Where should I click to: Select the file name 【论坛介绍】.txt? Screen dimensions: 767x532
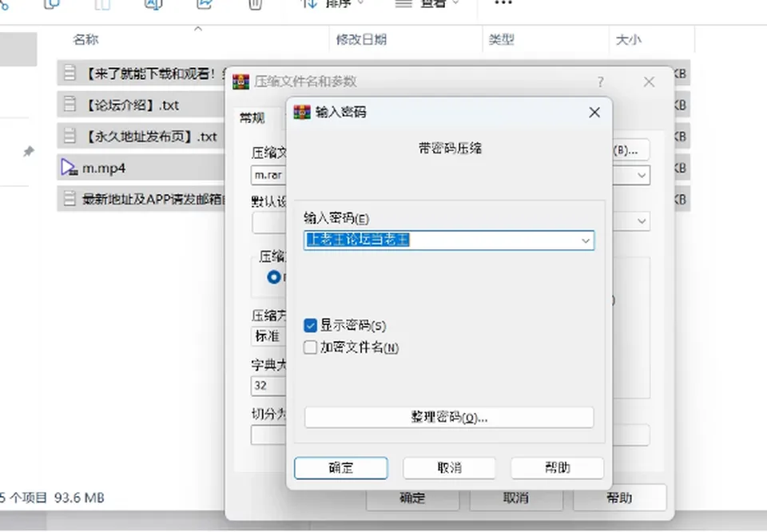[x=132, y=105]
